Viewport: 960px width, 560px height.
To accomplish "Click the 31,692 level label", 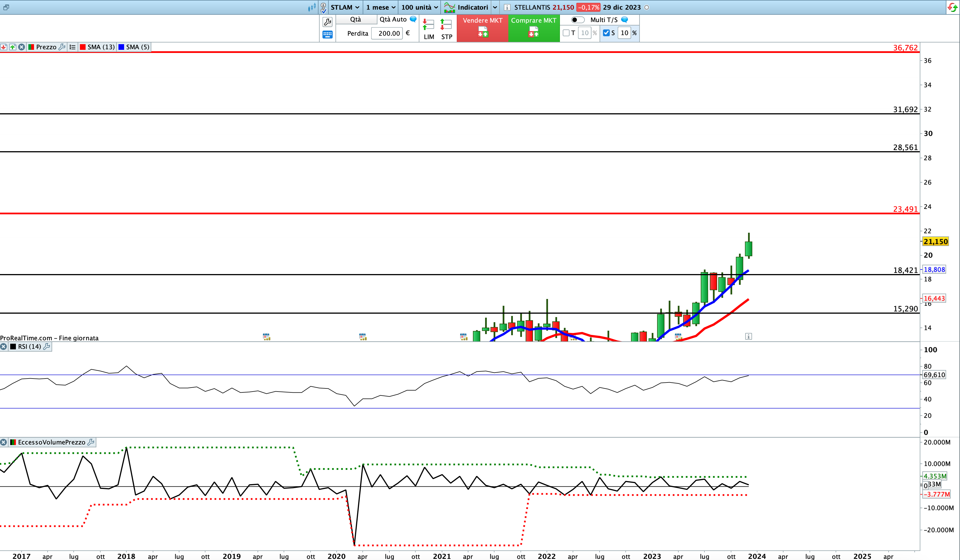I will (x=905, y=109).
